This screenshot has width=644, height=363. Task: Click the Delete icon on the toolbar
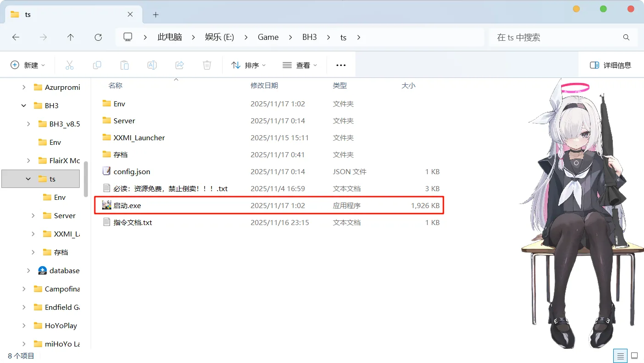207,65
